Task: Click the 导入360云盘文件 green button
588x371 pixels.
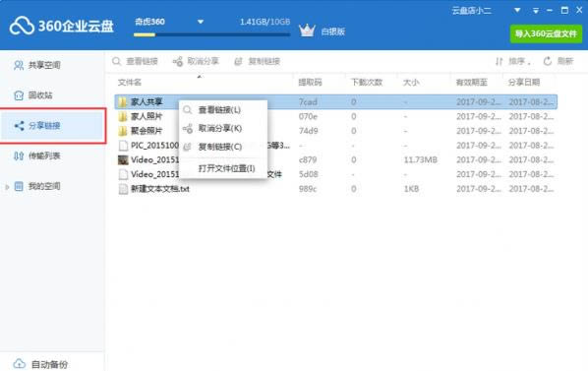Action: (546, 33)
